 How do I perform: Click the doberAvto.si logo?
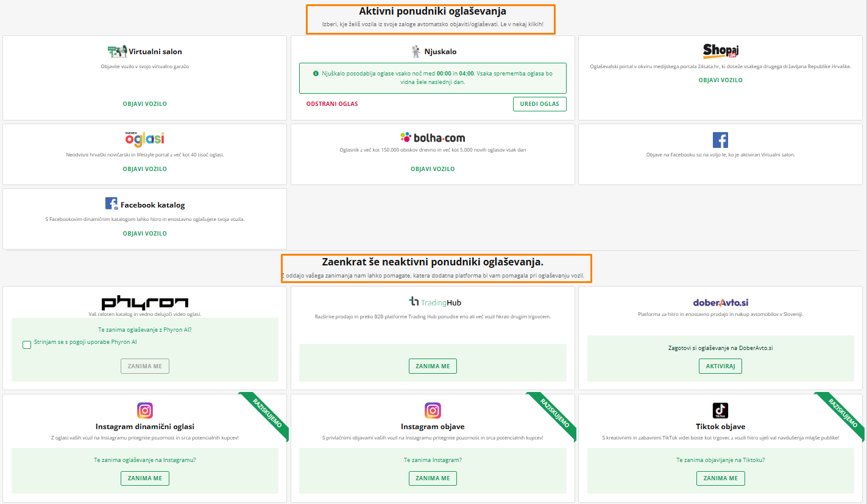coord(720,303)
